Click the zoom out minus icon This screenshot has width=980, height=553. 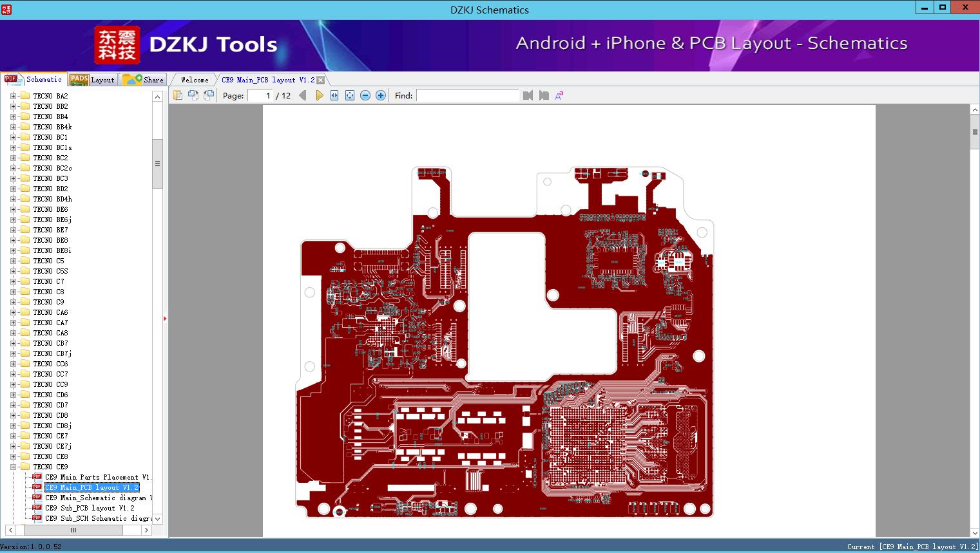click(365, 95)
